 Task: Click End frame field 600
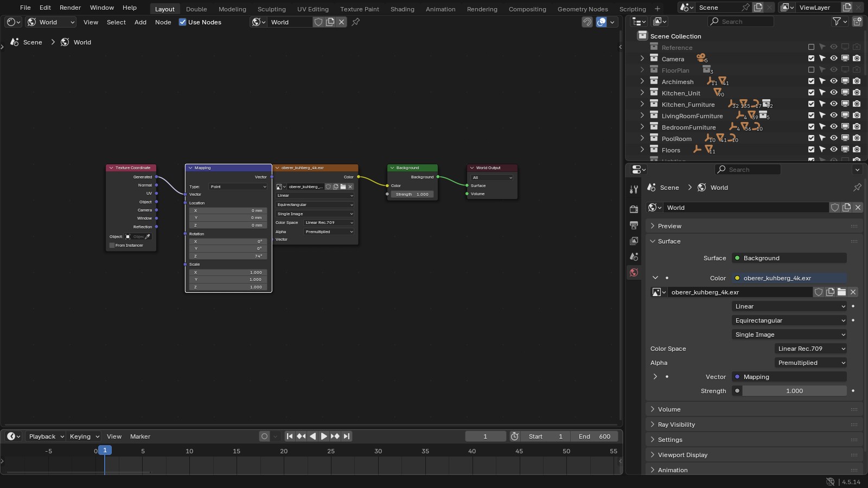point(595,436)
